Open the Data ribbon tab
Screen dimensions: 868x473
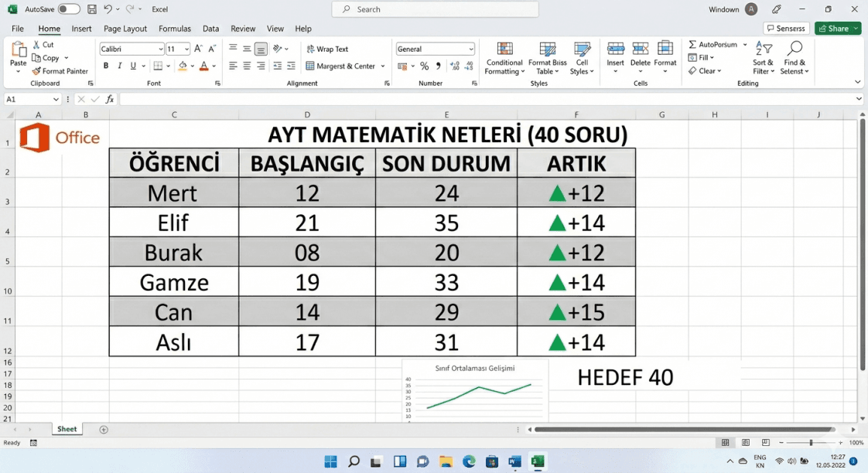(x=210, y=29)
